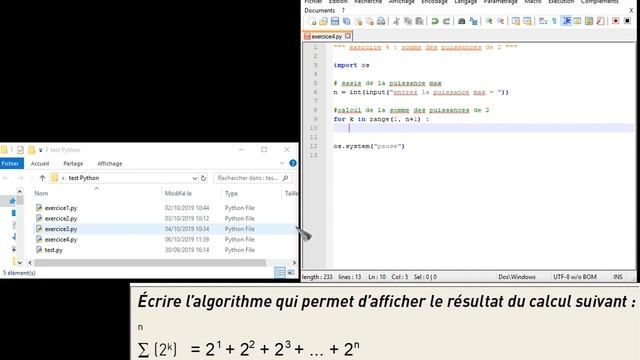Screen dimensions: 640x360
Task: Click the Print icon in Notepad++ toolbar
Action: tap(381, 21)
